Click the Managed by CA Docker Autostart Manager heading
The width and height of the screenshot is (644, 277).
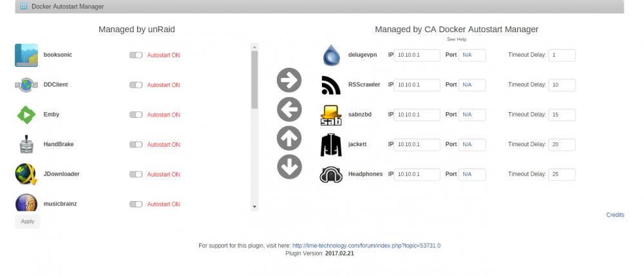[x=457, y=30]
